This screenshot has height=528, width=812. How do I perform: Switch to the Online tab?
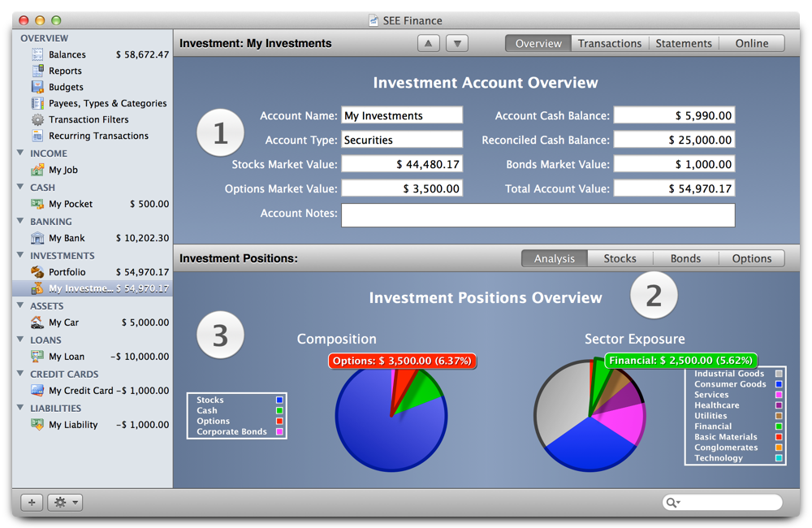751,43
